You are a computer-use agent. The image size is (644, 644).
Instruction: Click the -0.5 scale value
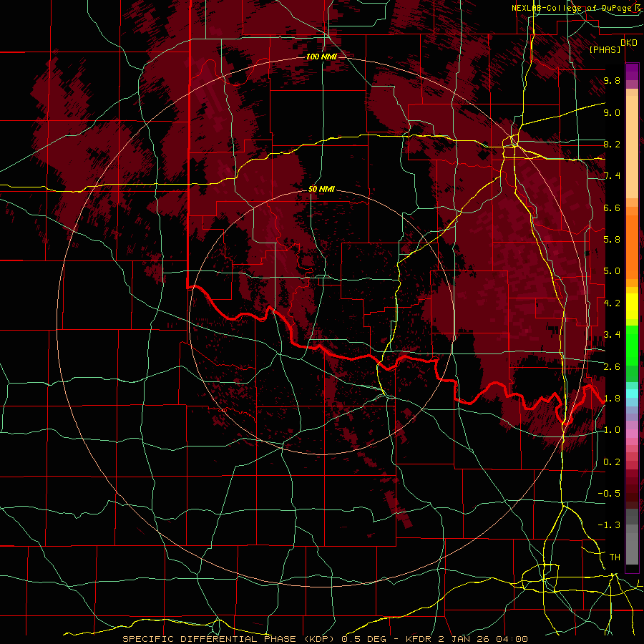pos(609,494)
